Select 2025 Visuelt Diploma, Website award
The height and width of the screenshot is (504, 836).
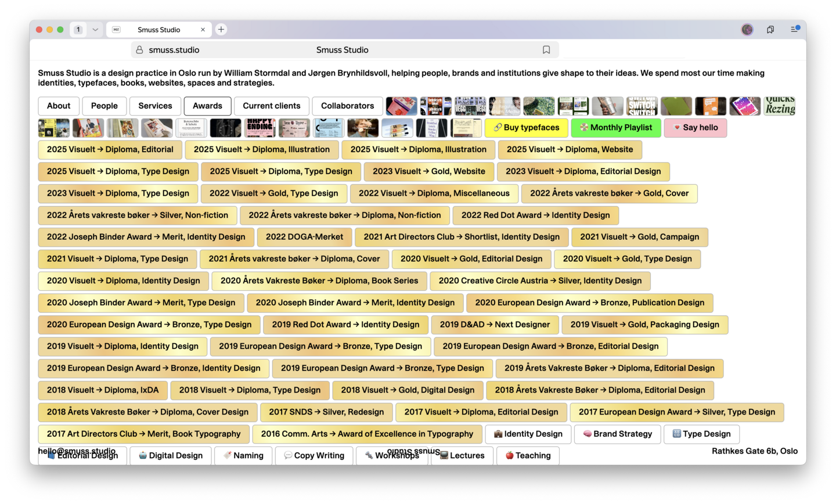[570, 149]
